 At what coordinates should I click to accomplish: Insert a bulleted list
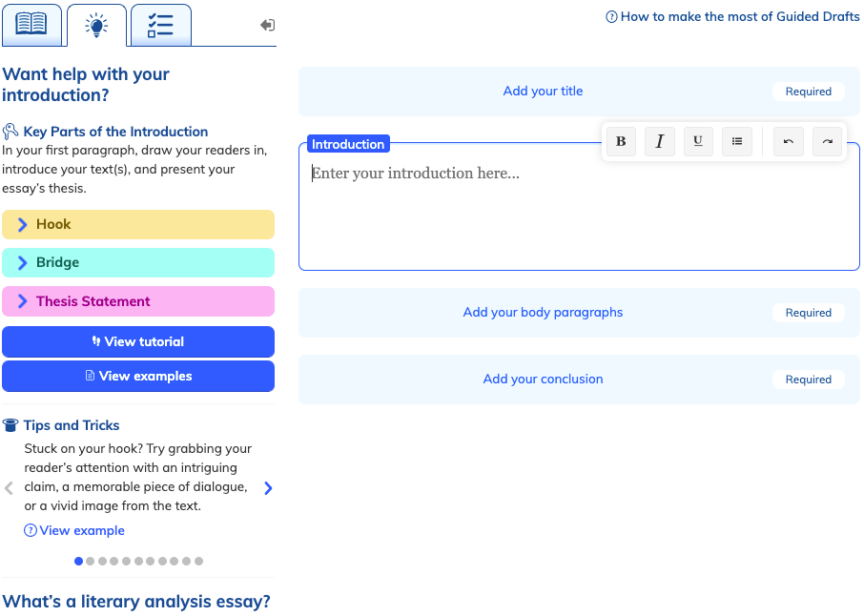coord(737,141)
